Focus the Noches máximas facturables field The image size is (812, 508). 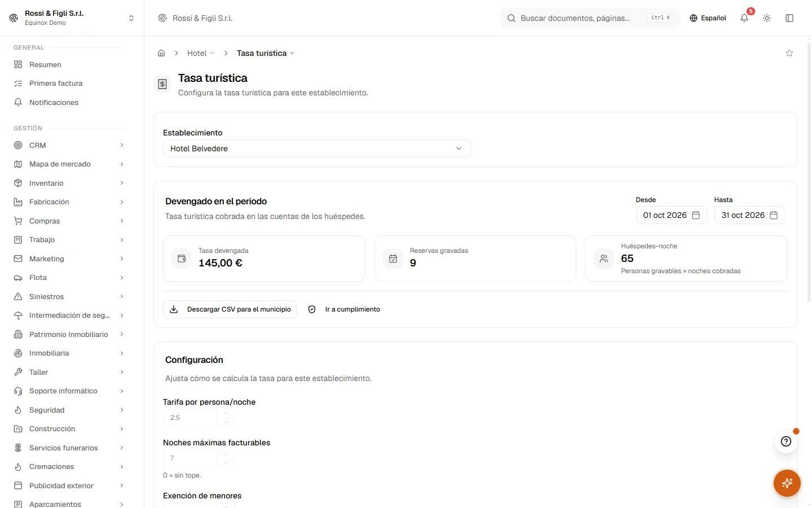[x=190, y=458]
